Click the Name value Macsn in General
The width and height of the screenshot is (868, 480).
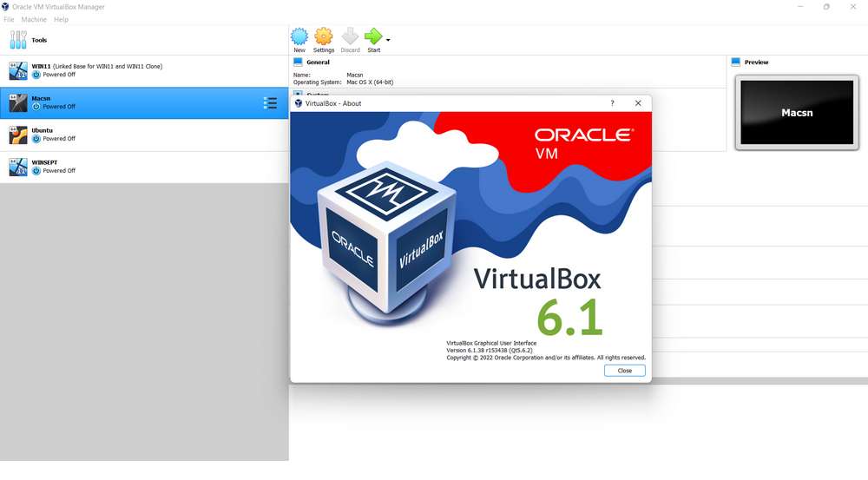355,75
